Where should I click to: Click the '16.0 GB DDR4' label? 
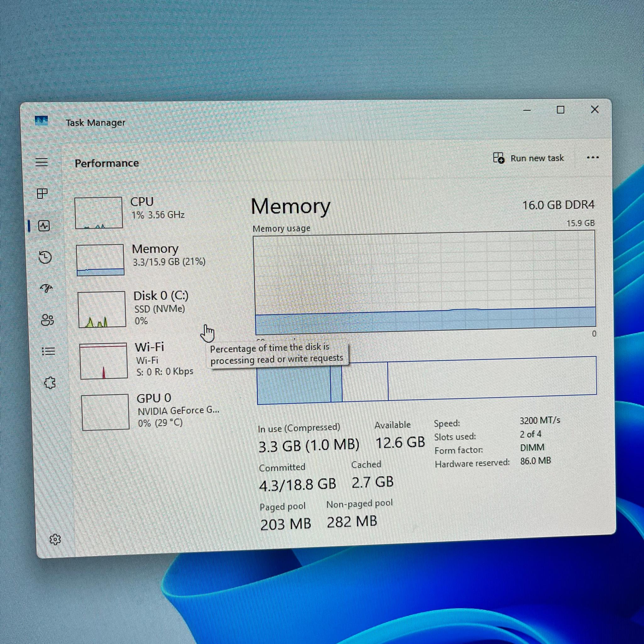click(x=558, y=205)
